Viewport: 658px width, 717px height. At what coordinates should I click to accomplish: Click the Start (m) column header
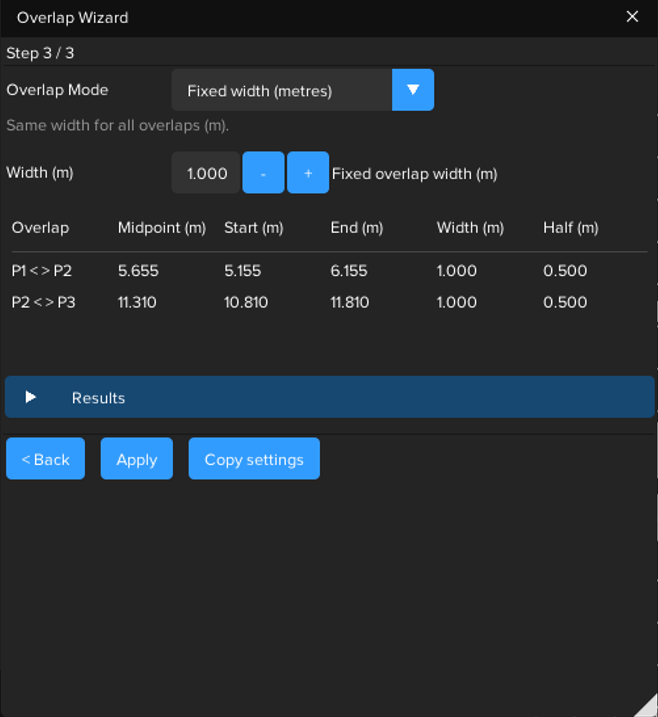point(253,228)
